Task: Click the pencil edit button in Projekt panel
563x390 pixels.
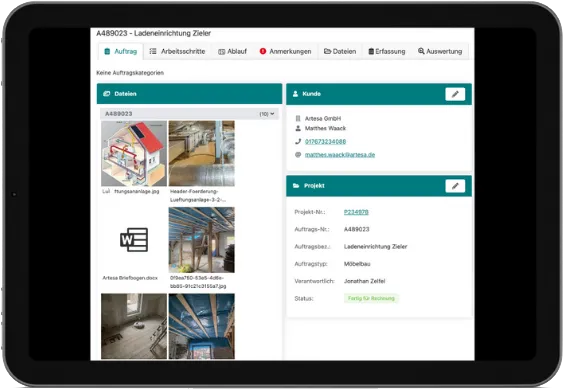Action: click(x=455, y=186)
